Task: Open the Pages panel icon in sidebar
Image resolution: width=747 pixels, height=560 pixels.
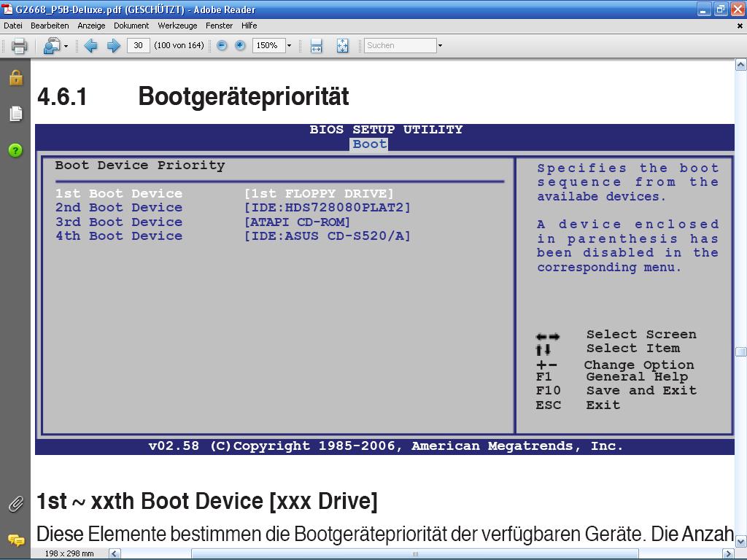Action: tap(16, 113)
